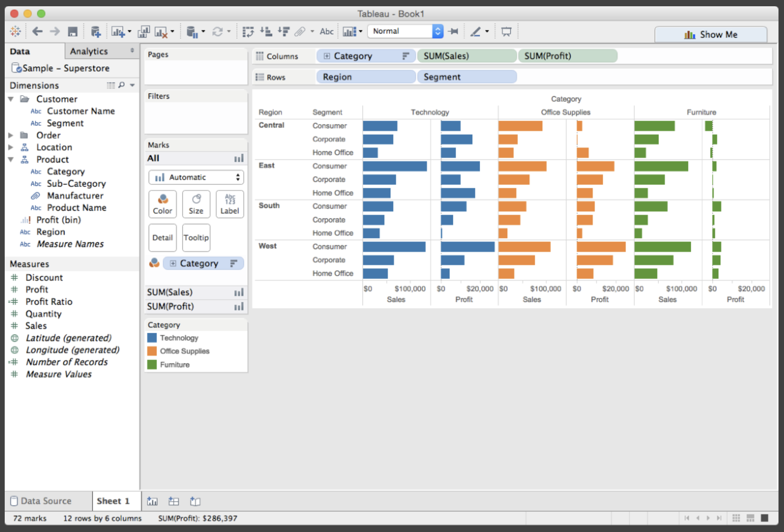Click the Swap rows and columns icon
The image size is (784, 532).
coord(248,31)
